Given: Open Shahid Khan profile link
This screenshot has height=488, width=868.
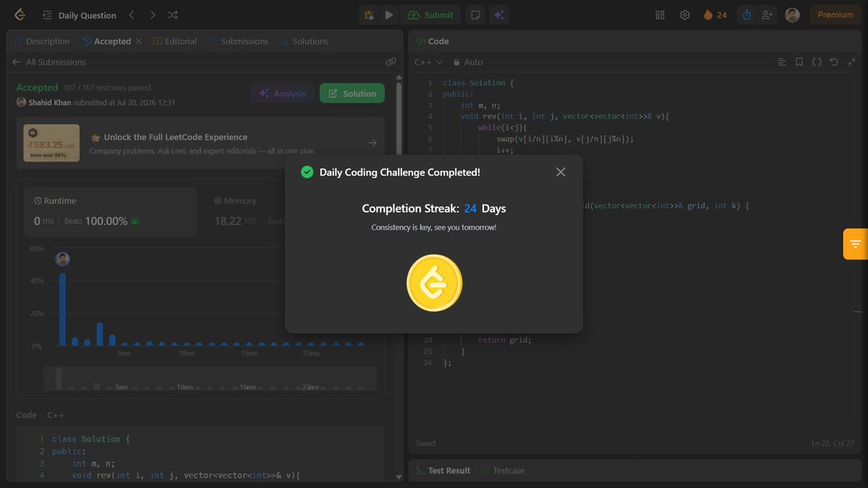Looking at the screenshot, I should tap(49, 103).
